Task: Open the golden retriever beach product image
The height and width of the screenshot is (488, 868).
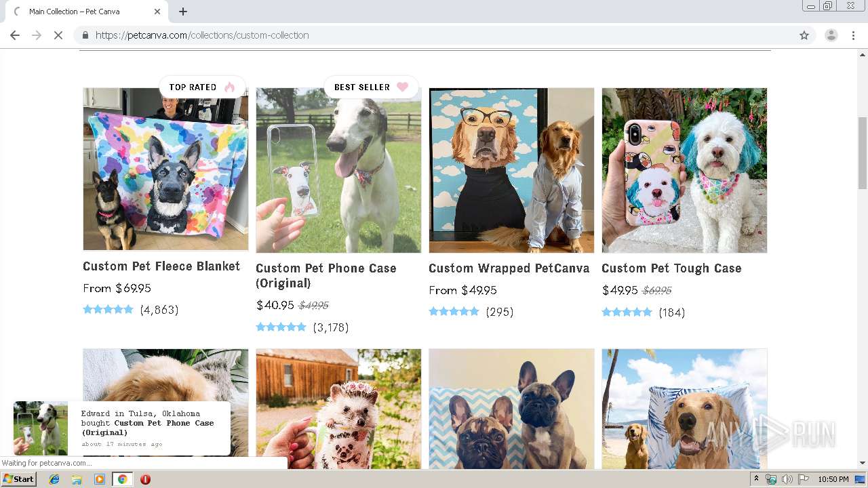Action: click(684, 409)
